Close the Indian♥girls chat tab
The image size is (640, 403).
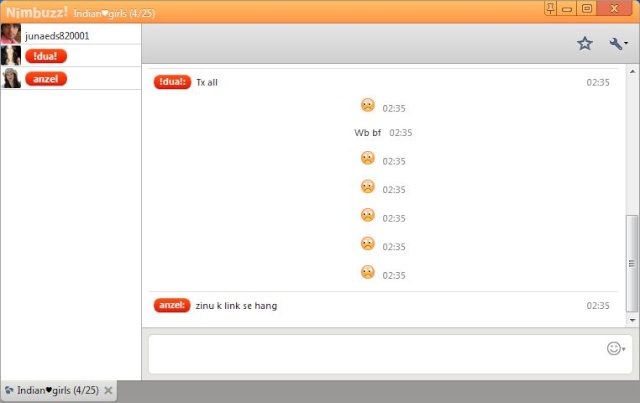coord(108,391)
